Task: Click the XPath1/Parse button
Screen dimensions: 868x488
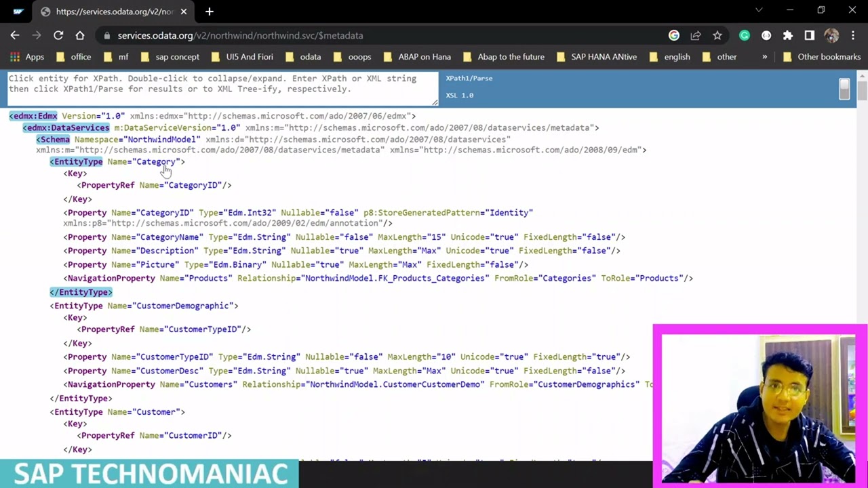Action: pyautogui.click(x=469, y=78)
